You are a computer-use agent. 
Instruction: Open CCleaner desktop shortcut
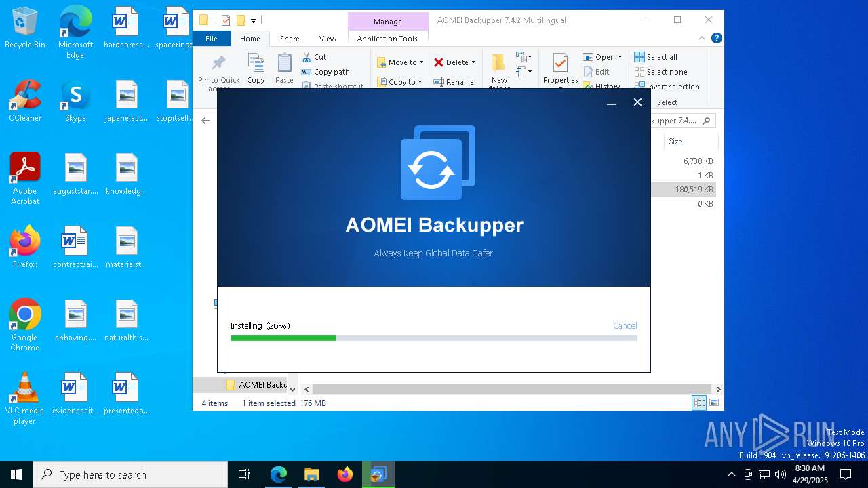point(25,102)
